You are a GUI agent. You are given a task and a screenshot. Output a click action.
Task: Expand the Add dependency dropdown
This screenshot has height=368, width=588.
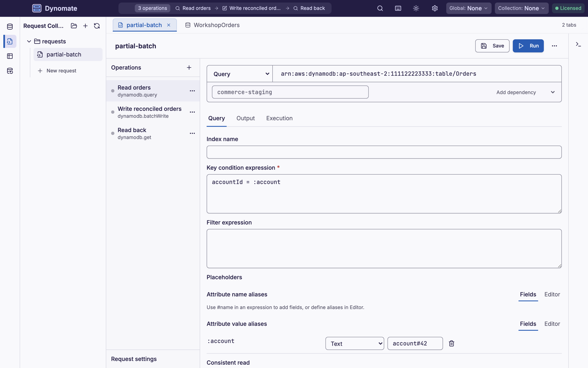525,92
